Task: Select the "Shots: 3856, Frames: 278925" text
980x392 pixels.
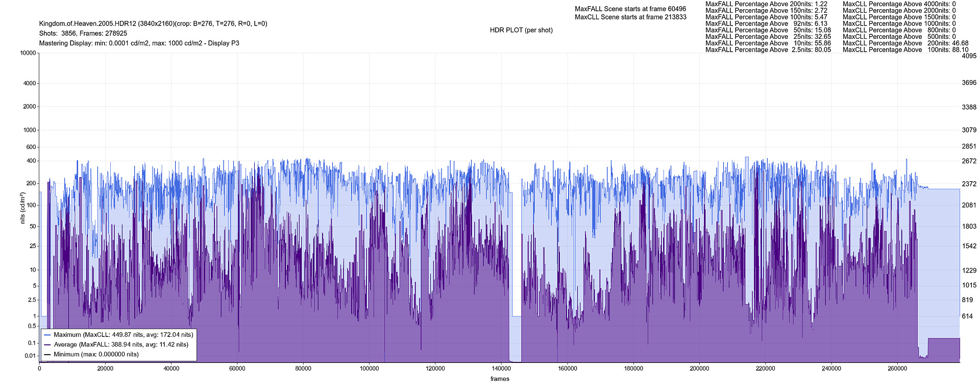Action: [x=83, y=33]
